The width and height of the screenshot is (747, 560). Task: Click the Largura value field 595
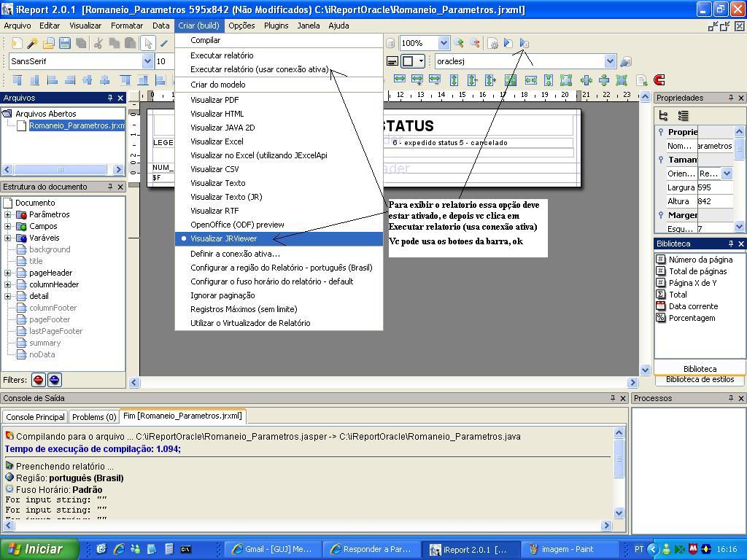(715, 187)
